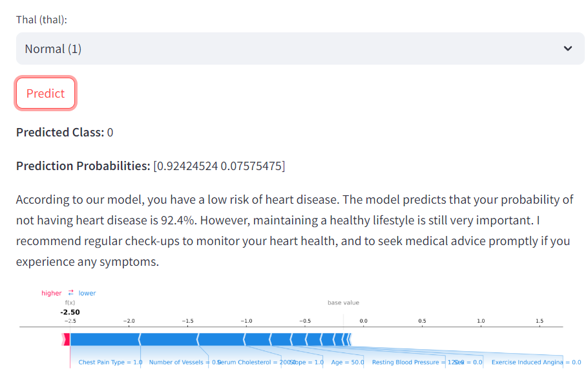Viewport: 588px width, 388px height.
Task: Click the 'Chest Pain Type = 1.0' label
Action: pyautogui.click(x=110, y=363)
